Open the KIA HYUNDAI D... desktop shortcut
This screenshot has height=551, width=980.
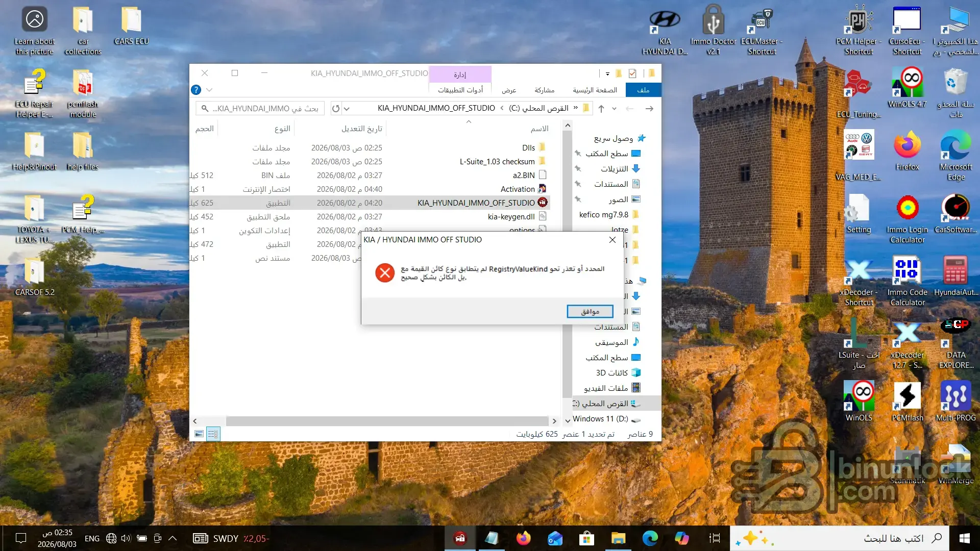665,32
